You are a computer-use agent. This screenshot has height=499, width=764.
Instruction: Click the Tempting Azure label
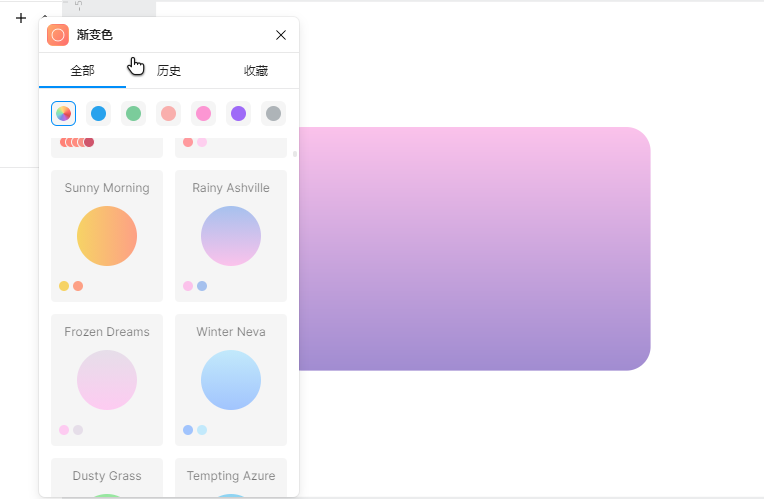231,476
